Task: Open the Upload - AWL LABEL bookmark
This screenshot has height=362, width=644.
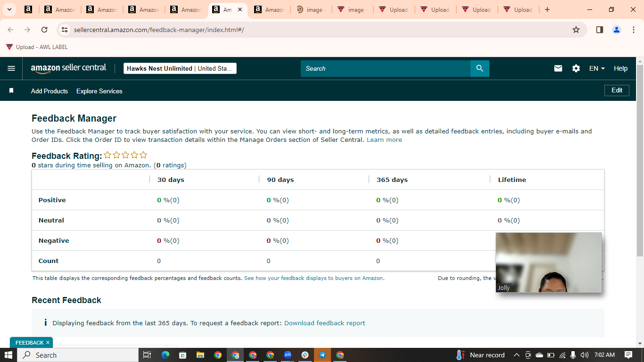Action: pyautogui.click(x=37, y=47)
